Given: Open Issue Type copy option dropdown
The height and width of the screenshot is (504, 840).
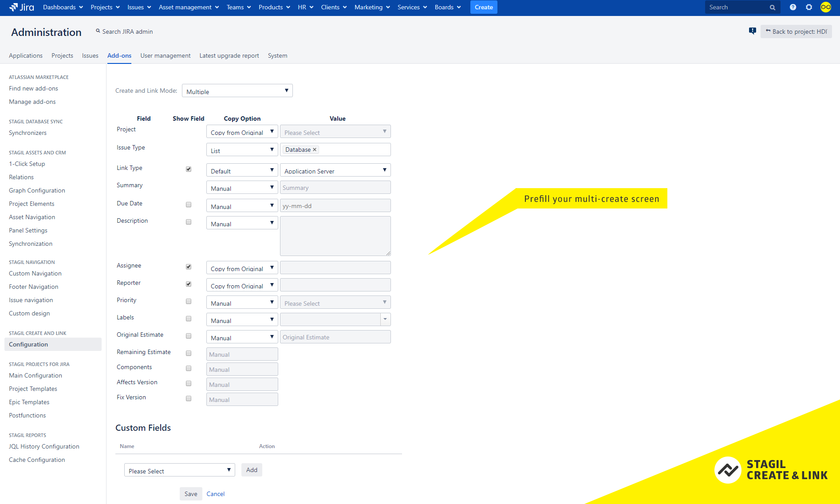Looking at the screenshot, I should [x=242, y=150].
